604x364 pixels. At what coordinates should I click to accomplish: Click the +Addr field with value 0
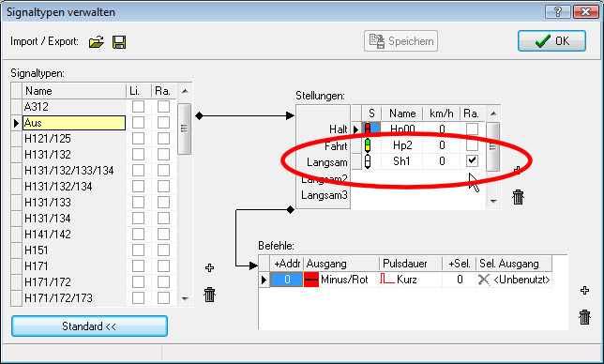coord(286,280)
